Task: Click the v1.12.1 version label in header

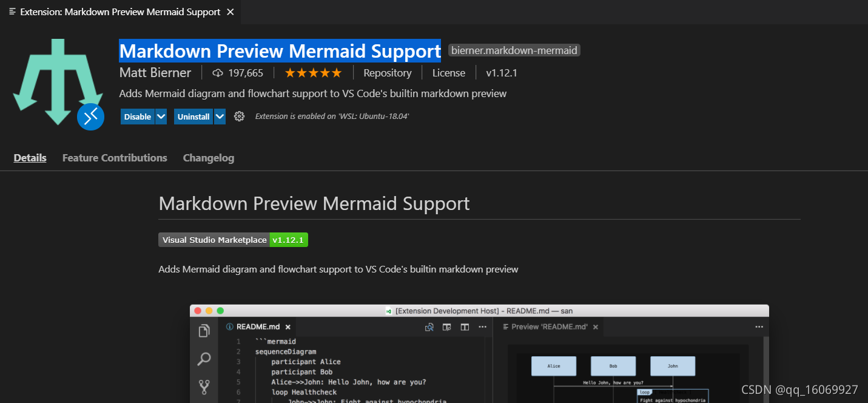Action: 502,73
